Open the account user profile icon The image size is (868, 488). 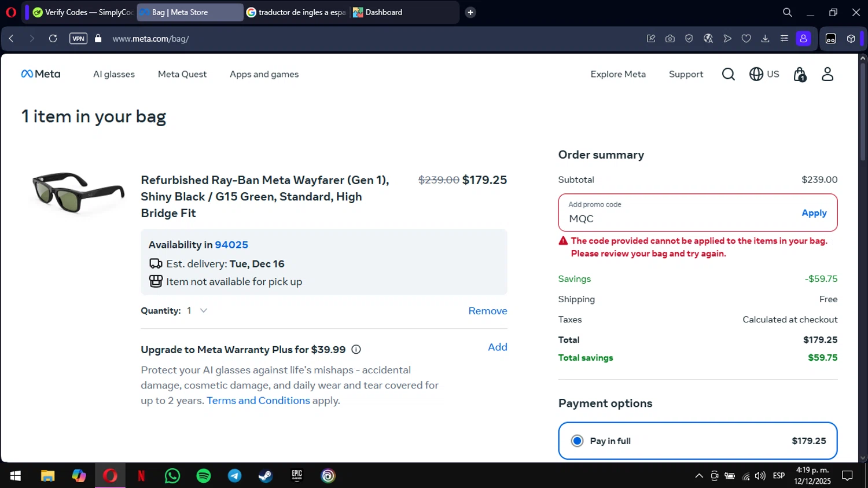tap(827, 74)
